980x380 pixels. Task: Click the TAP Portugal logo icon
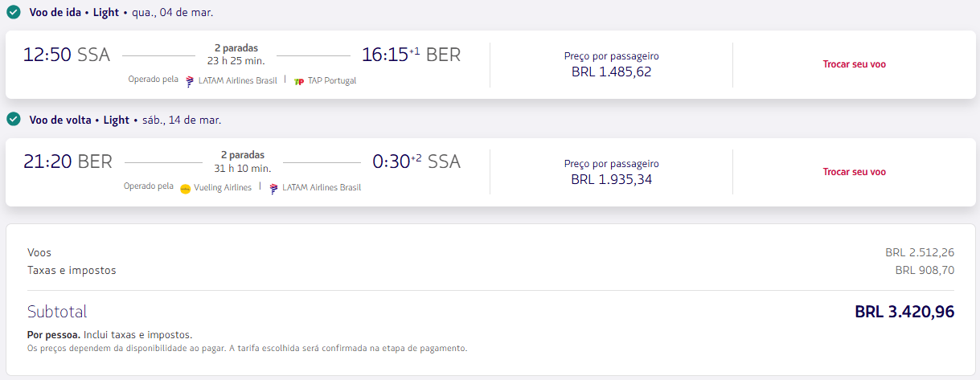coord(299,80)
